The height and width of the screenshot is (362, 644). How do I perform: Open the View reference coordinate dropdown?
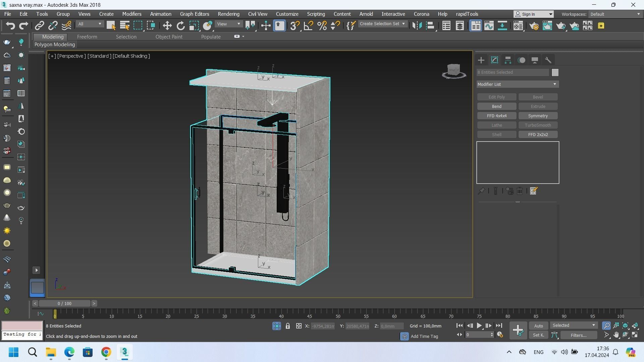pos(229,24)
